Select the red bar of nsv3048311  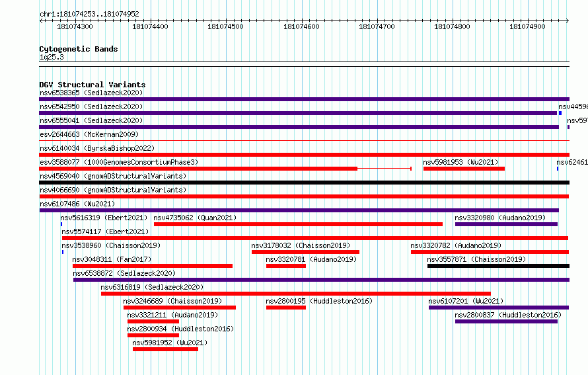tap(153, 266)
